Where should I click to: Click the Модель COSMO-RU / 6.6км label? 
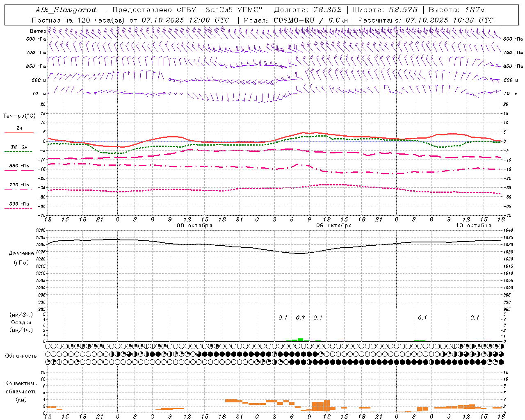point(296,20)
